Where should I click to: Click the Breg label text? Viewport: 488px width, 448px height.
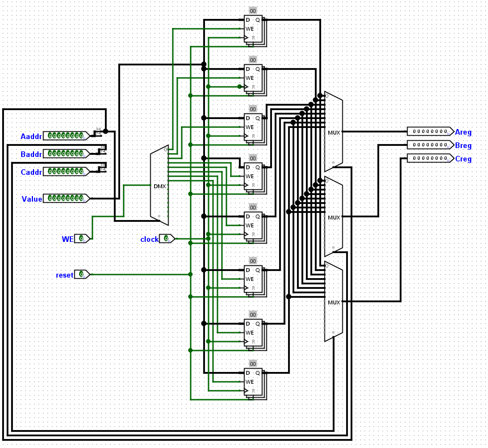pyautogui.click(x=463, y=145)
